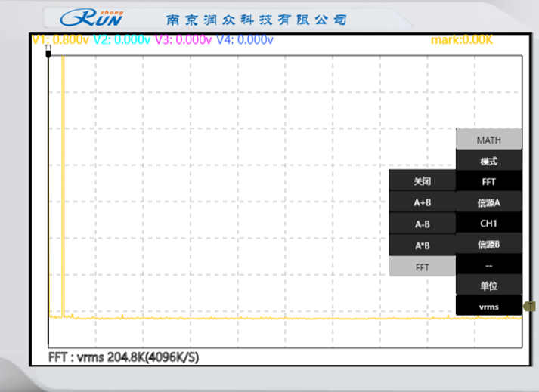Open the 模式 mode setting

pyautogui.click(x=488, y=161)
